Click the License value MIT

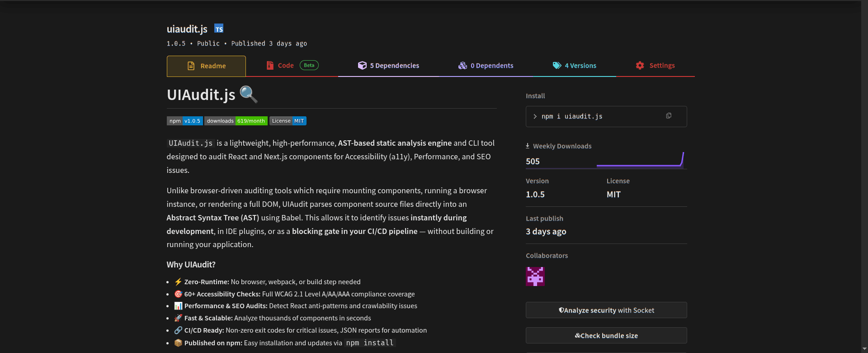point(613,194)
